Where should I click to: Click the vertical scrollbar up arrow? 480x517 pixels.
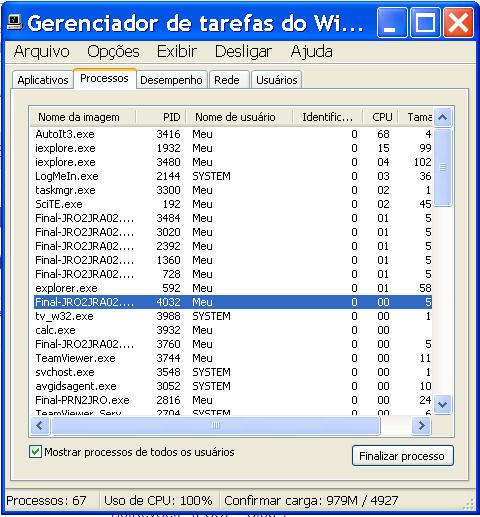[443, 117]
